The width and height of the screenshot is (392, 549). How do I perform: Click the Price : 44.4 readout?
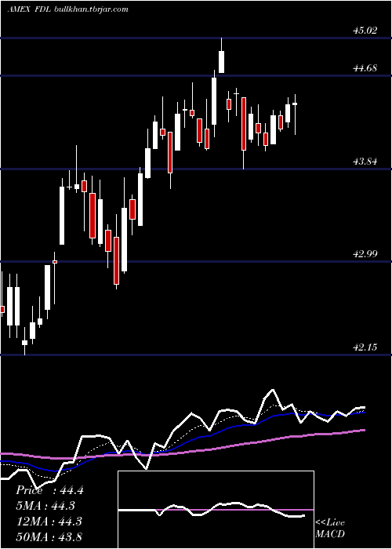(49, 490)
